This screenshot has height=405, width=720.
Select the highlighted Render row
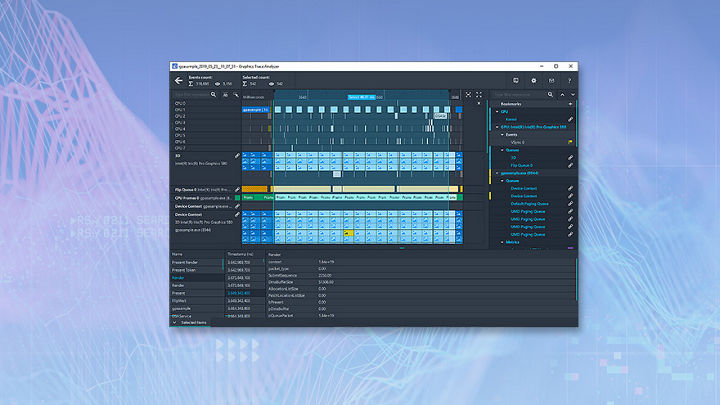[x=197, y=278]
